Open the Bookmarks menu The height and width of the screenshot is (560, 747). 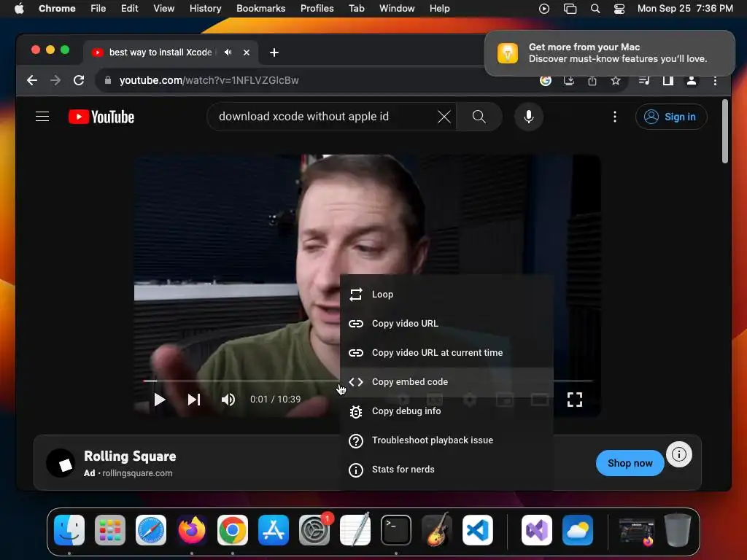pos(260,9)
